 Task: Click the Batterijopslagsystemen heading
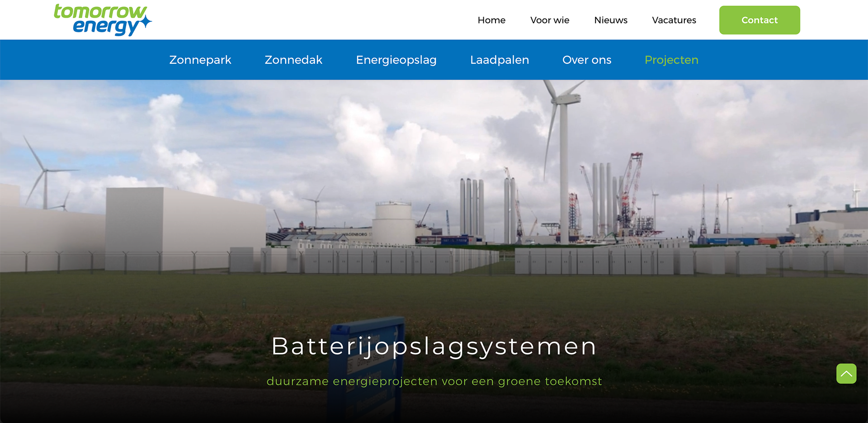point(434,347)
